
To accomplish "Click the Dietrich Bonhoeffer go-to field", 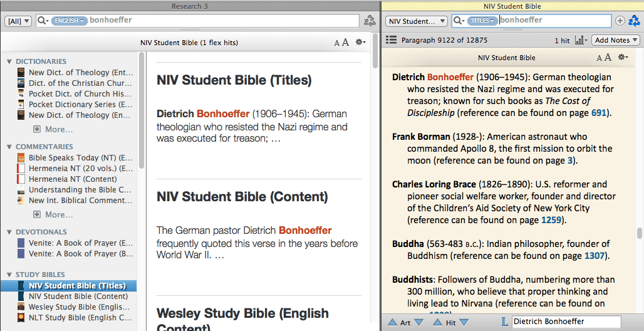I will click(566, 322).
